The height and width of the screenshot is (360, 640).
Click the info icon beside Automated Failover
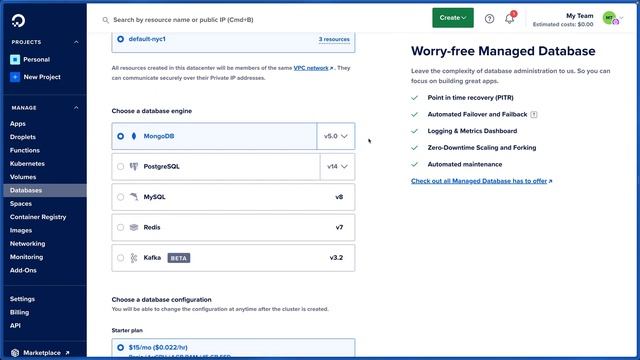tap(533, 115)
